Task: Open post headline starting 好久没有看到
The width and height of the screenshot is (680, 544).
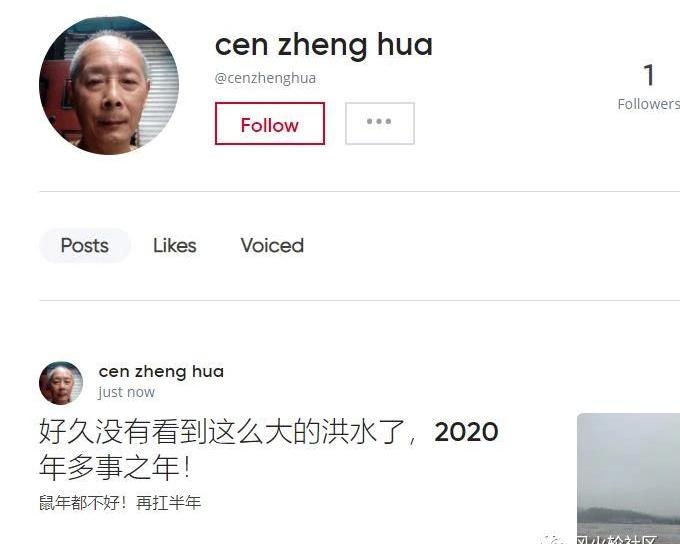Action: [x=268, y=432]
